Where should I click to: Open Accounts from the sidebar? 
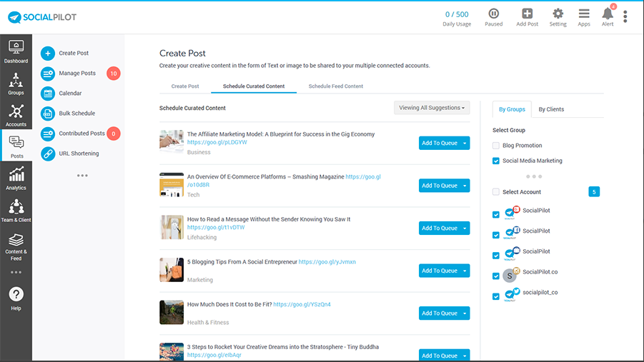[x=16, y=115]
